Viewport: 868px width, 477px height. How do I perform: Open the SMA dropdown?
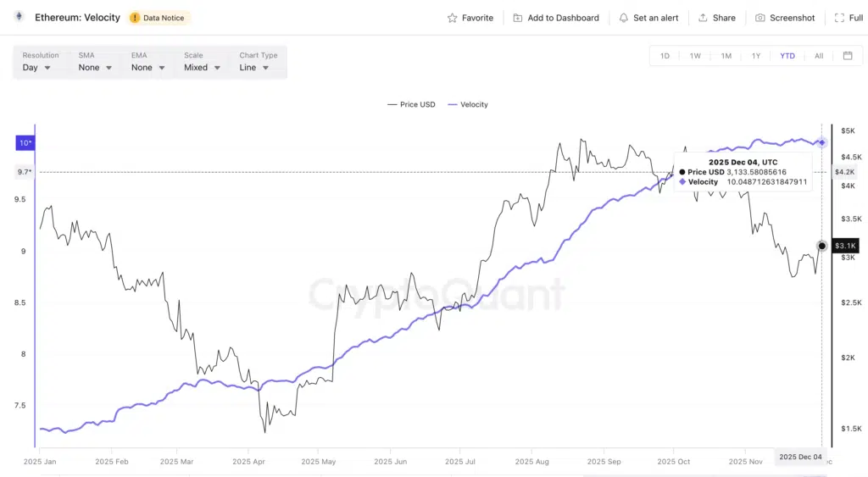[95, 68]
